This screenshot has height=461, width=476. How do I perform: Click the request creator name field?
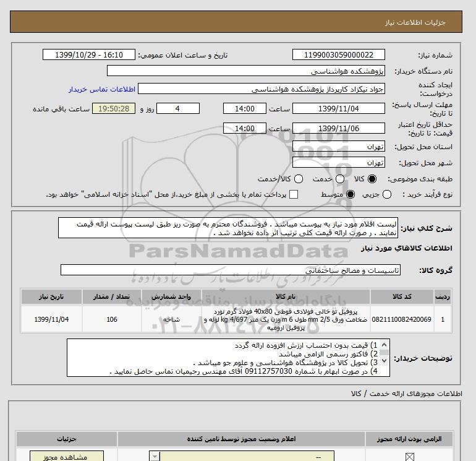(x=261, y=88)
